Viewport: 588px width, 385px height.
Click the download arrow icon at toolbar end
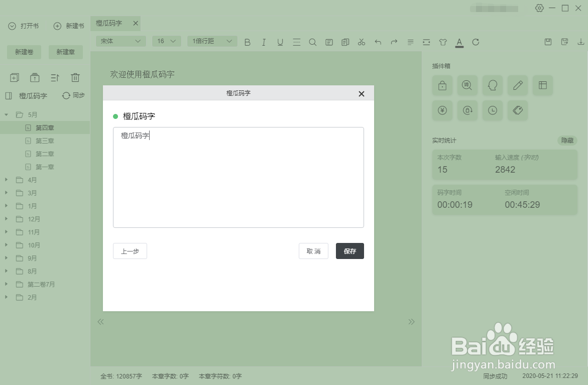pos(581,42)
